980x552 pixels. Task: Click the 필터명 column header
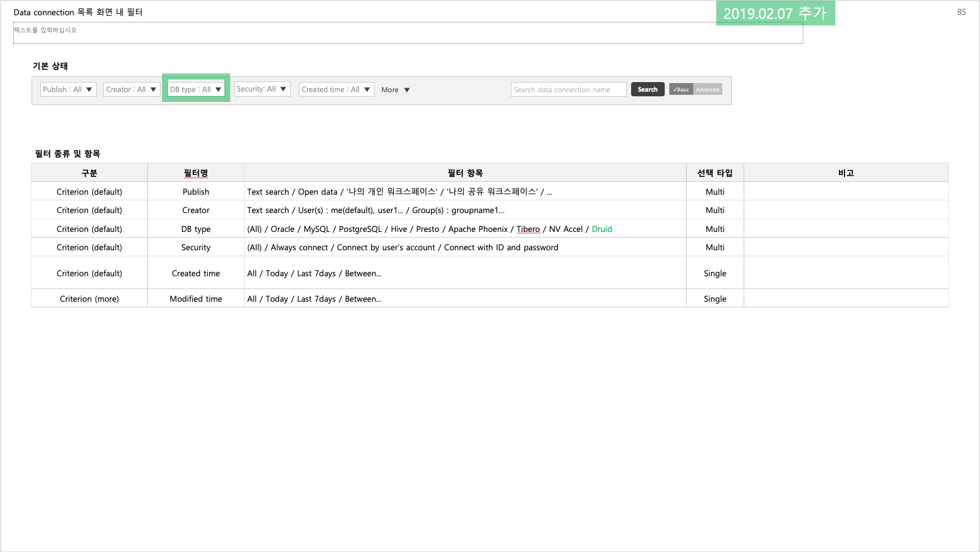click(x=196, y=173)
